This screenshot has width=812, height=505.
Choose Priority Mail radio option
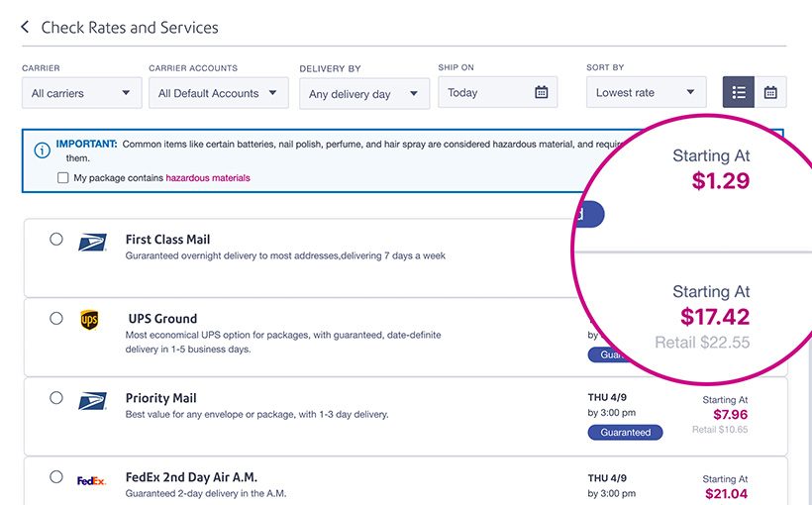(56, 398)
